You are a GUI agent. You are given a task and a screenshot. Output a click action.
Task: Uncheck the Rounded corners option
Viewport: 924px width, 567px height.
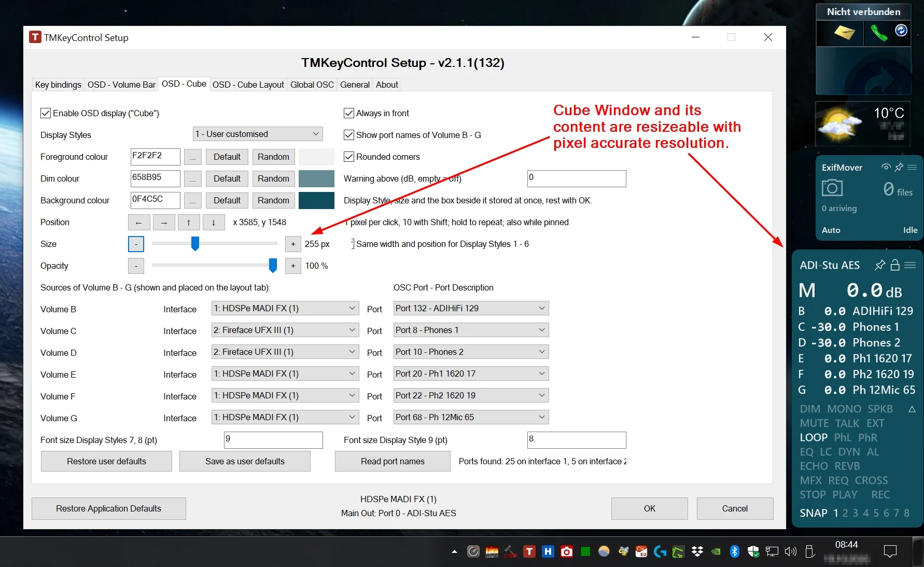[x=349, y=157]
